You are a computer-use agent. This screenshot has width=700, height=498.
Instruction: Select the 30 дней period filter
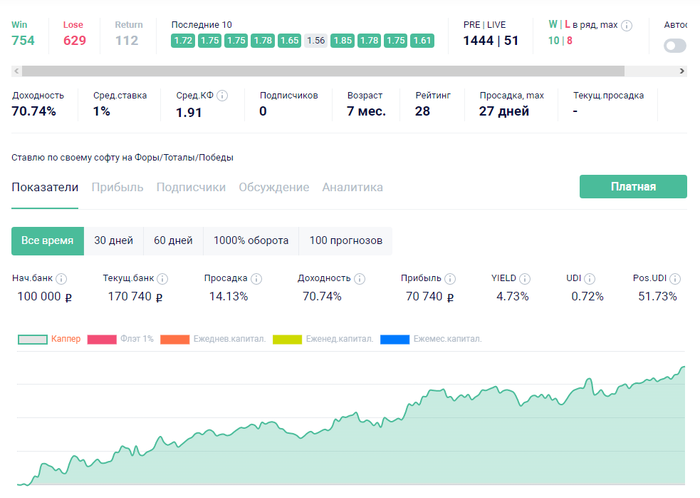tap(113, 241)
